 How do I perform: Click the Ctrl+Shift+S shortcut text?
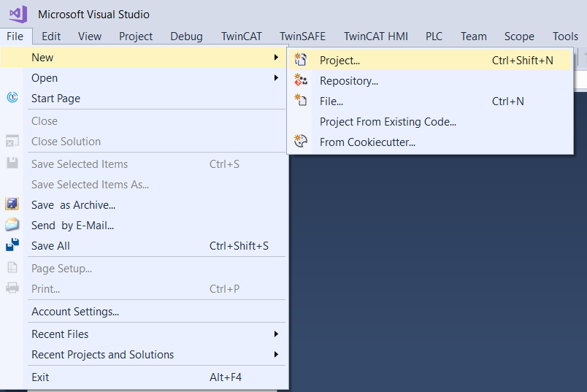point(239,245)
